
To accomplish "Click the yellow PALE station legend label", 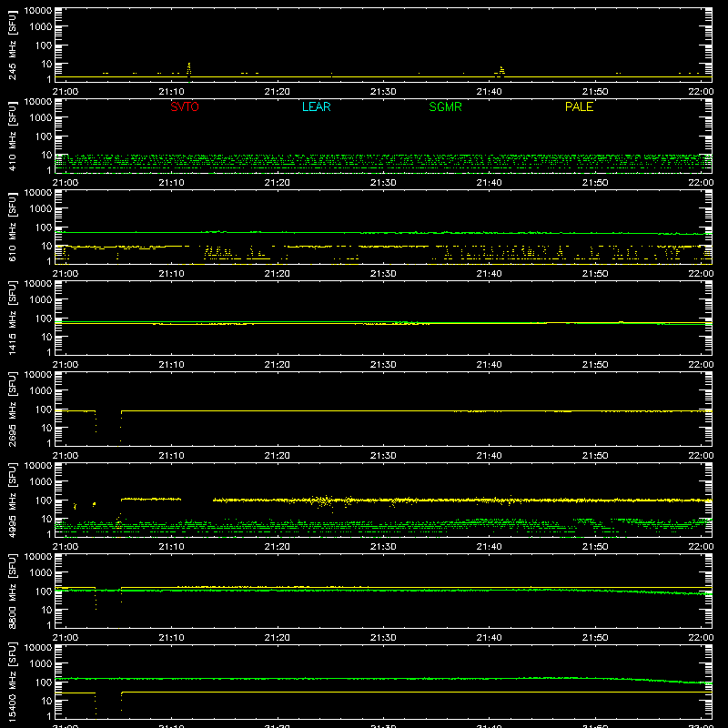I will tap(579, 106).
